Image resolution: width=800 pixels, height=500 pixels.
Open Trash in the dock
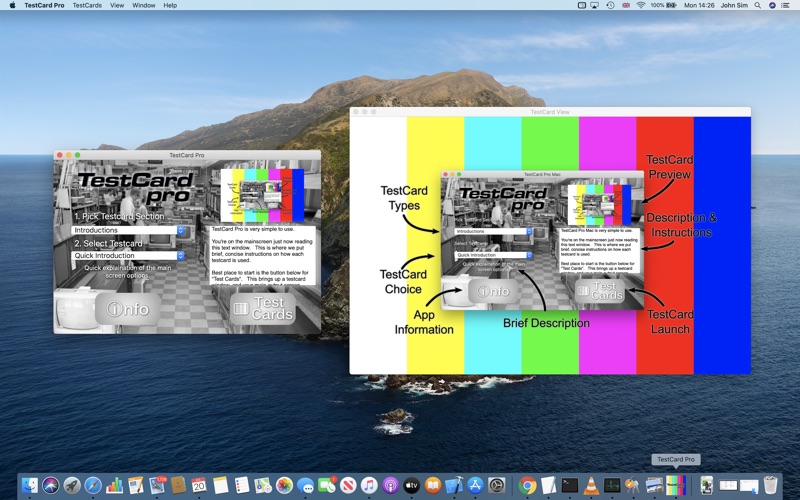[770, 485]
